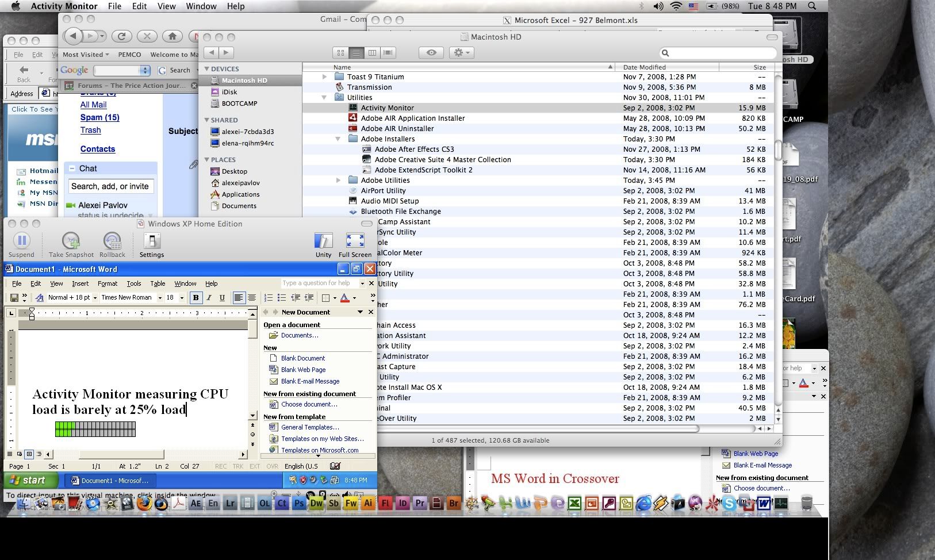Viewport: 935px width, 560px height.
Task: Open the font color dropdown arrow in Word
Action: tap(354, 297)
